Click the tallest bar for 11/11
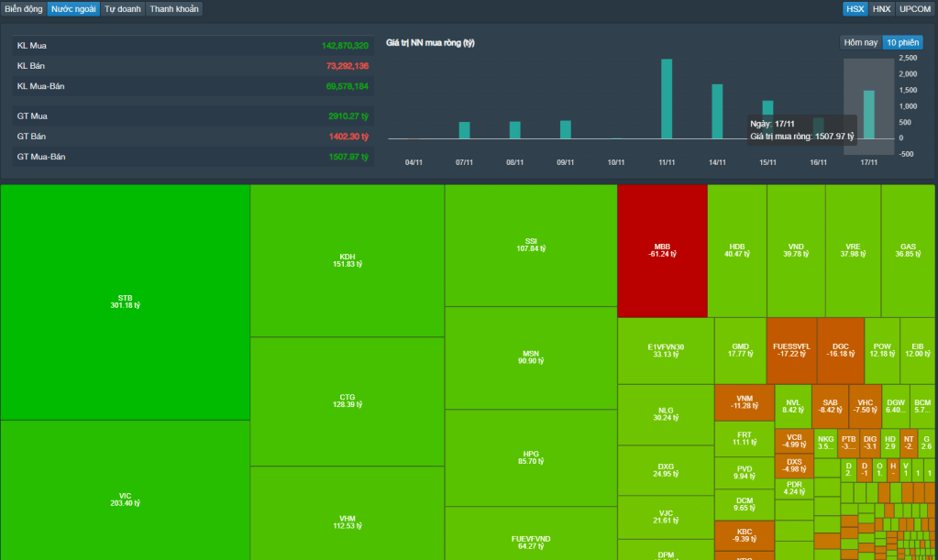 (667, 99)
